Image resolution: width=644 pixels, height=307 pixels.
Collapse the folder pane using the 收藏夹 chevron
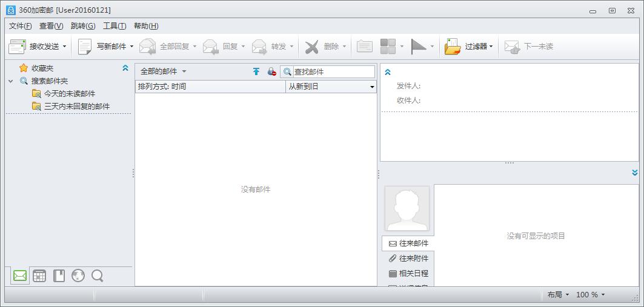[x=125, y=68]
